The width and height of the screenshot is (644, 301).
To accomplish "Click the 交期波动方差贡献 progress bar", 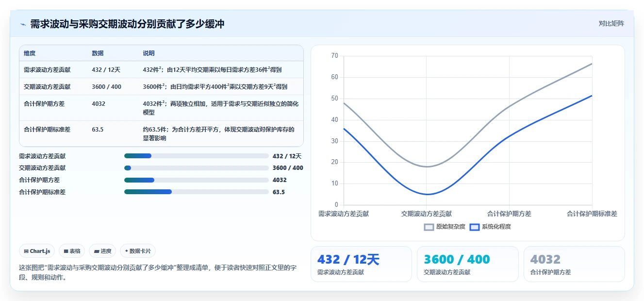I will click(x=197, y=168).
